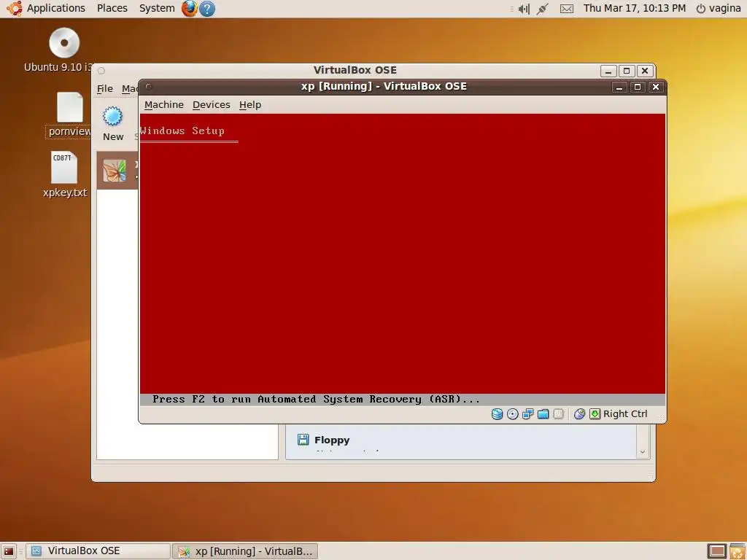This screenshot has width=747, height=560.
Task: Open the Machine menu in xp VM window
Action: click(164, 105)
